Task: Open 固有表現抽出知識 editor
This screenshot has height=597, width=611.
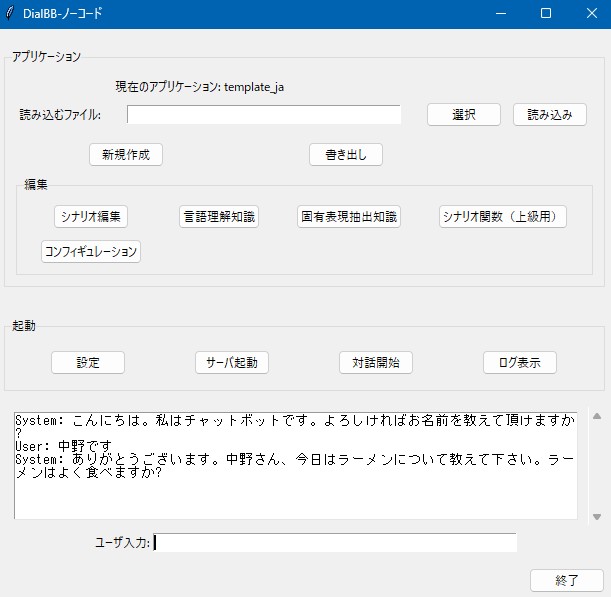Action: click(349, 216)
